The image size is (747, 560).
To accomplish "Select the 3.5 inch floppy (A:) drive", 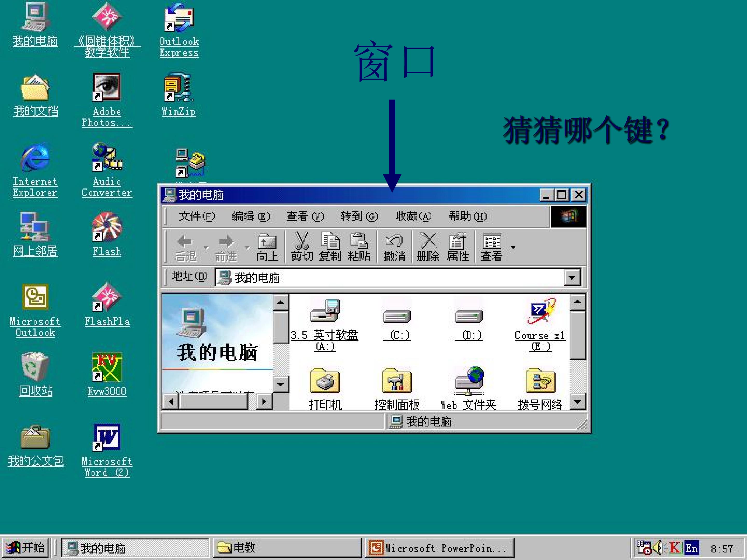I will [324, 325].
